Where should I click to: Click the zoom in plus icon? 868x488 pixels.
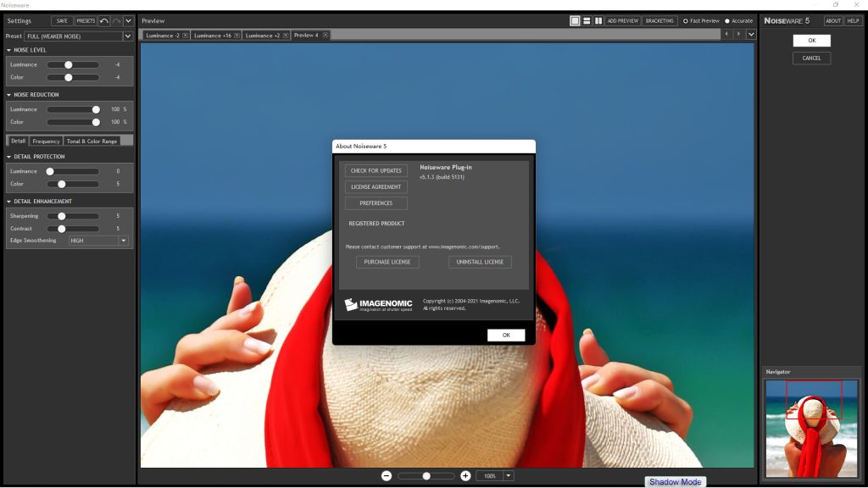tap(465, 476)
